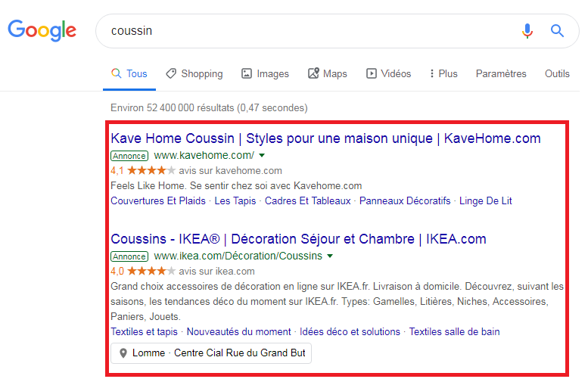Open Cadres Et Tableaux sitelink
Viewport: 588px width, 379px height.
click(307, 201)
